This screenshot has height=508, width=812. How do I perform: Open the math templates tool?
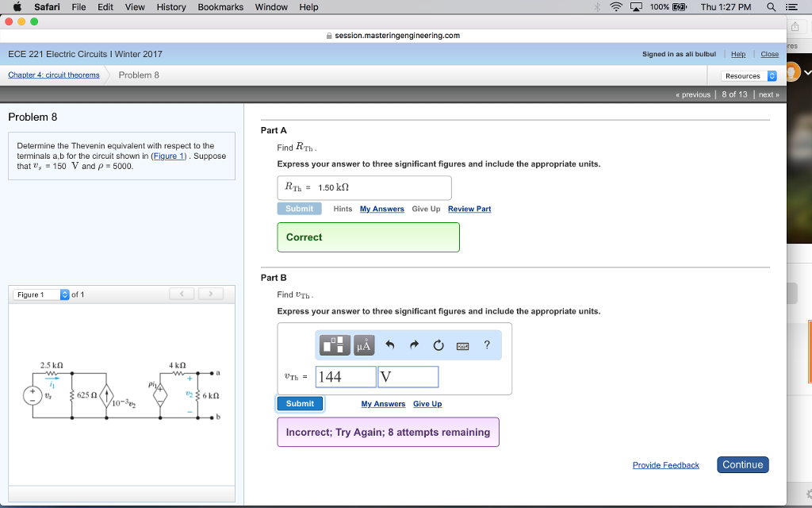335,344
